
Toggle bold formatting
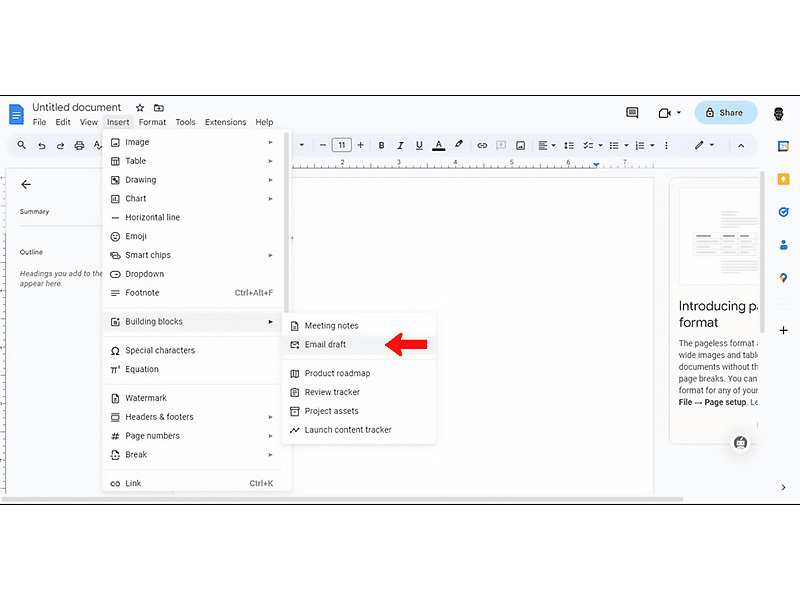coord(381,145)
